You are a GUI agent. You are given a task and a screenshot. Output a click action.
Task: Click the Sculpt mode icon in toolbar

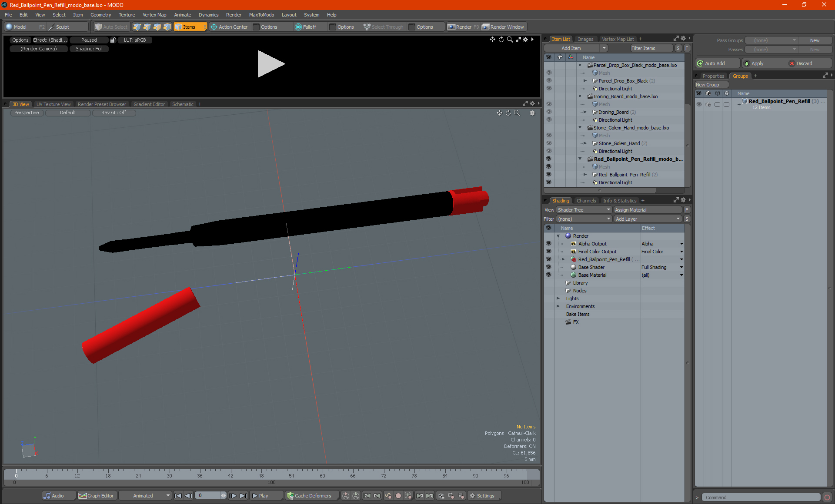click(x=51, y=26)
